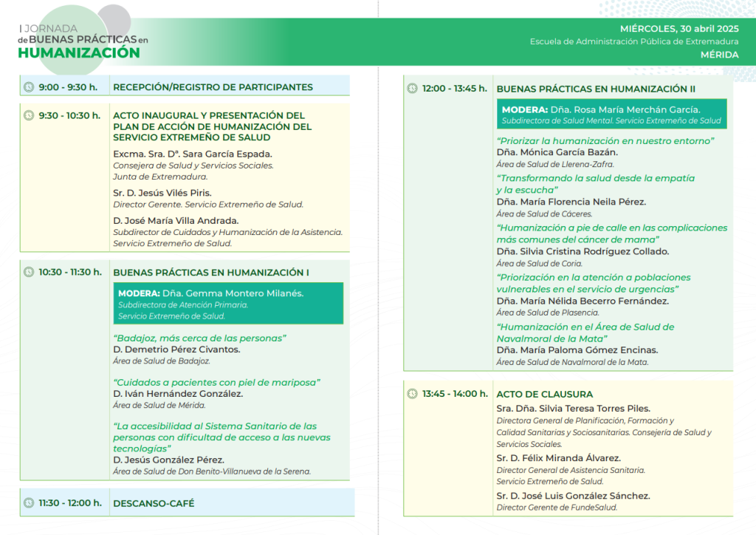
Task: Select the Rosa María Merchán García moderator box
Action: [611, 114]
